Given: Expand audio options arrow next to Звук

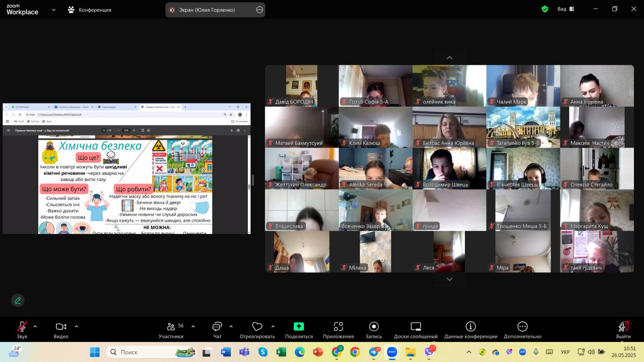Looking at the screenshot, I should coord(35,327).
